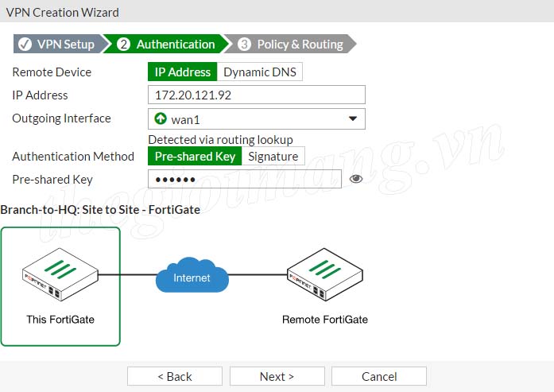
Task: Click the green wan1 up-arrow status icon
Action: 161,119
